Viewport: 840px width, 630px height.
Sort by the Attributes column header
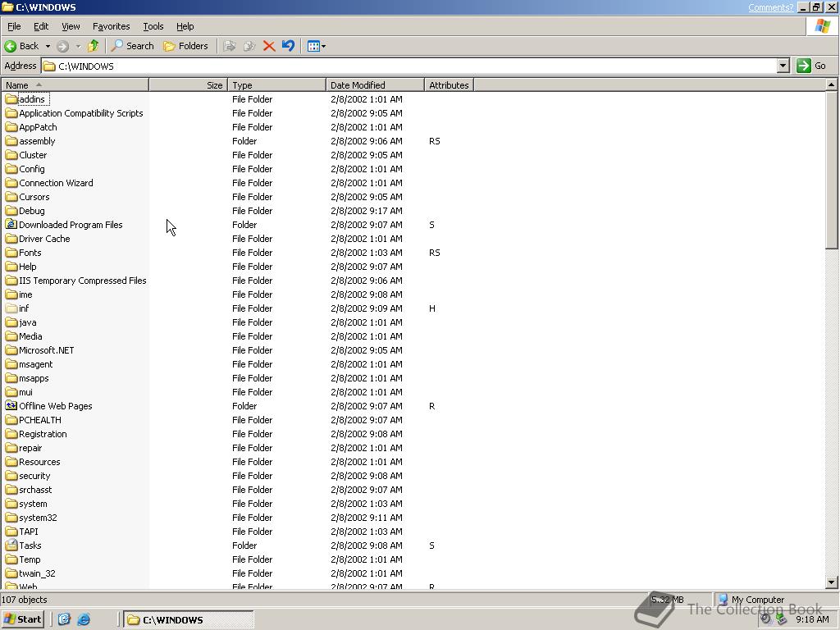tap(449, 85)
